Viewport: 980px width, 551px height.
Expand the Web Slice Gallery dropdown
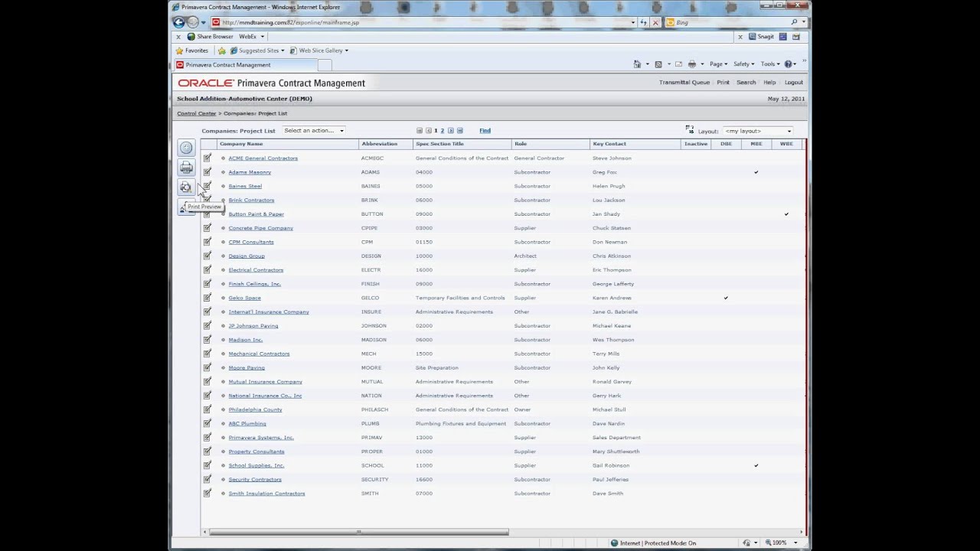346,51
